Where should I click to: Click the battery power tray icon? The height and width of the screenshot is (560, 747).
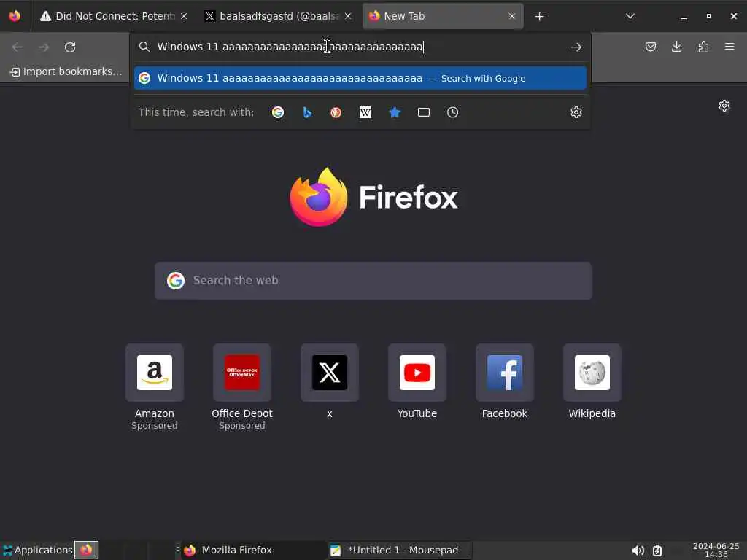point(657,551)
